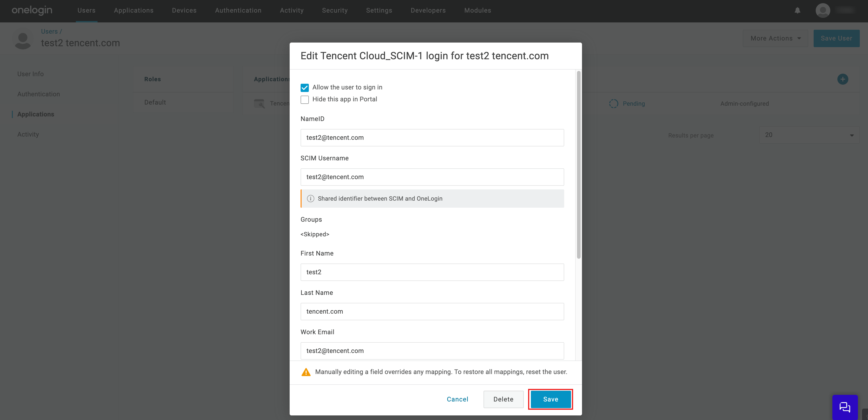868x420 pixels.
Task: Open the Security menu
Action: [335, 11]
